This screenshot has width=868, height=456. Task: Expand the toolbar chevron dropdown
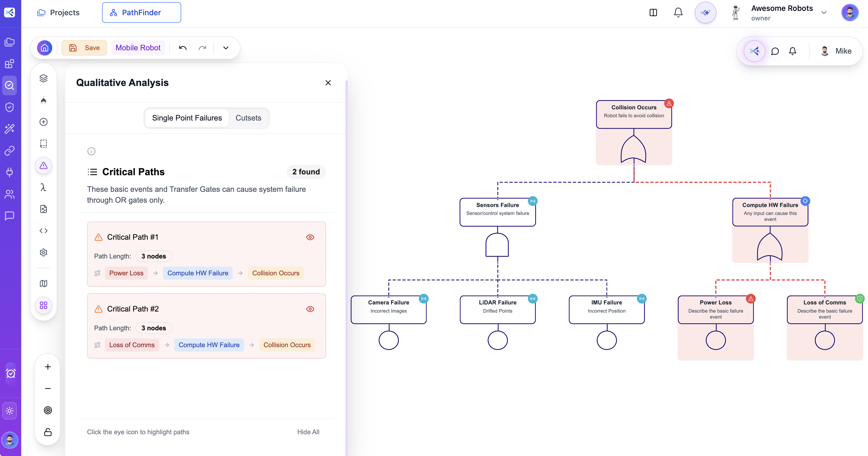coord(226,48)
